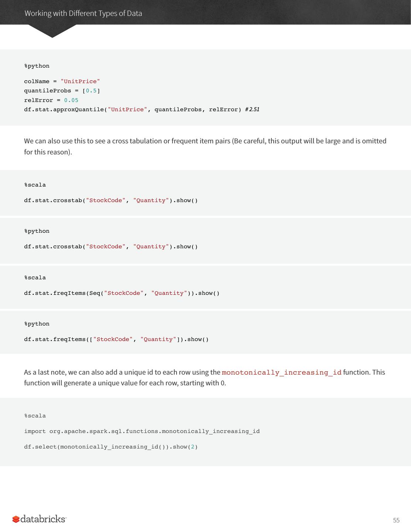Image resolution: width=411 pixels, height=532 pixels.
Task: Click the Scala freqItems Seq code line
Action: click(122, 293)
